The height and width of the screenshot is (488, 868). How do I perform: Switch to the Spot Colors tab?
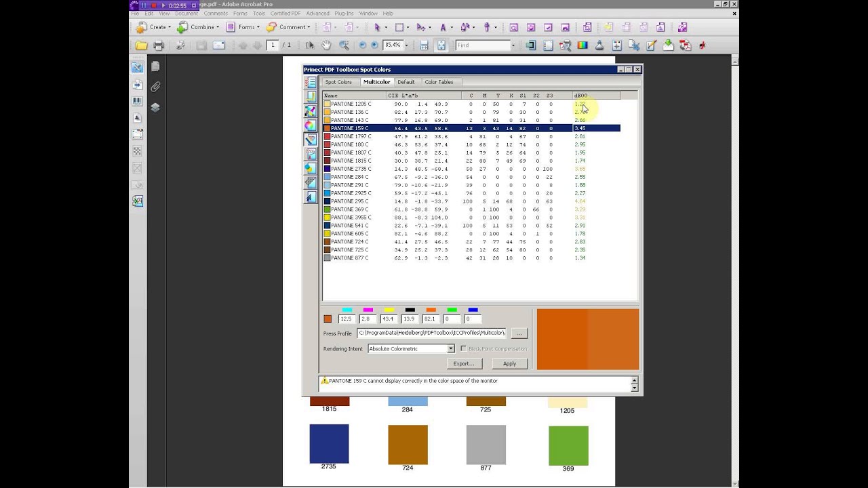coord(338,82)
